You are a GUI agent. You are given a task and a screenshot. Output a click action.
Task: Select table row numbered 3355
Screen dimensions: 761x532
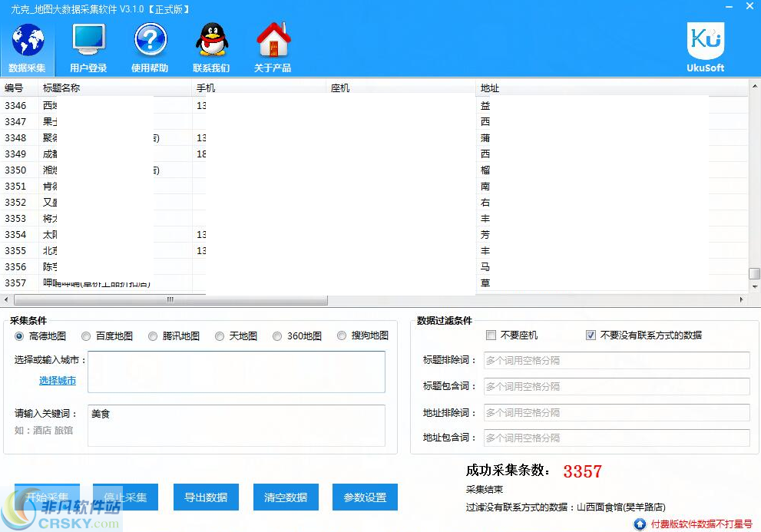pyautogui.click(x=374, y=250)
